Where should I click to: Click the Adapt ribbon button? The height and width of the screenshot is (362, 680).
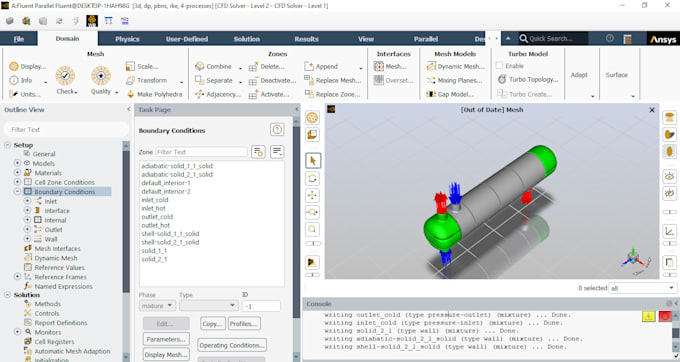click(579, 75)
